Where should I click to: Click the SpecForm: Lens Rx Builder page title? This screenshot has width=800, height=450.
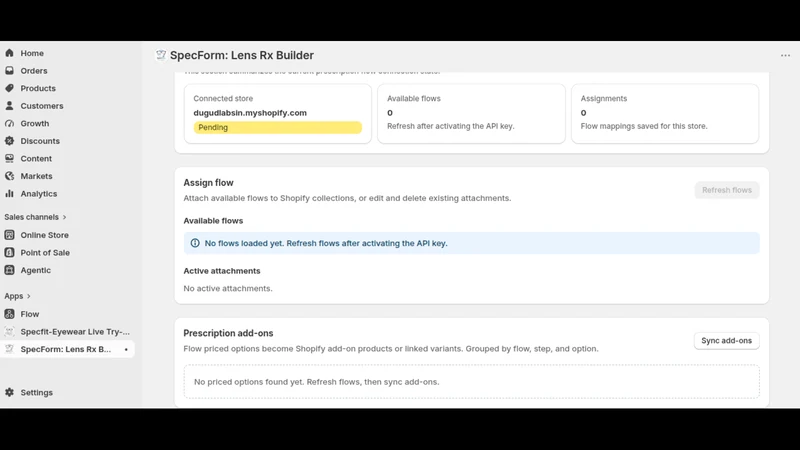point(242,55)
